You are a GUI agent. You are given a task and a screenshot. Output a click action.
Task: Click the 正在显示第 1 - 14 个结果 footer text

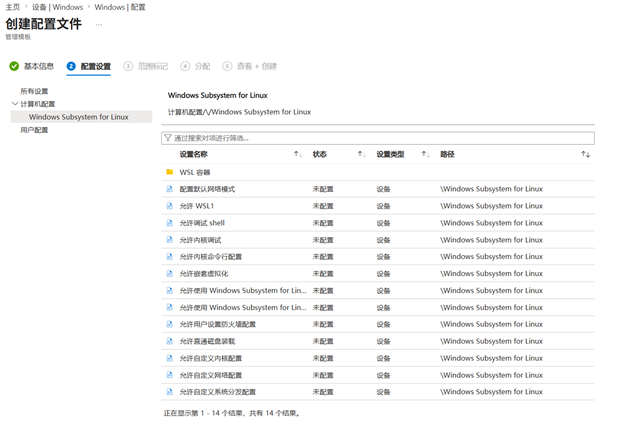click(x=232, y=413)
